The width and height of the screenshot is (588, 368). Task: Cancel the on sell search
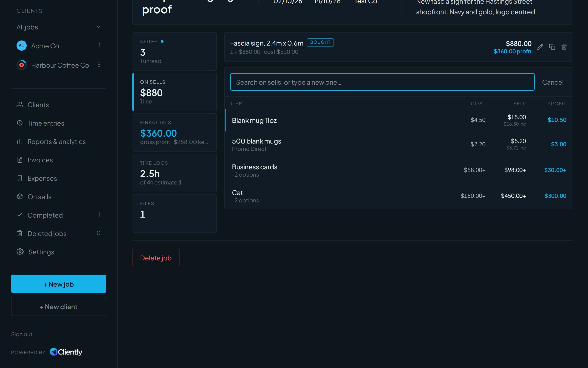point(553,82)
